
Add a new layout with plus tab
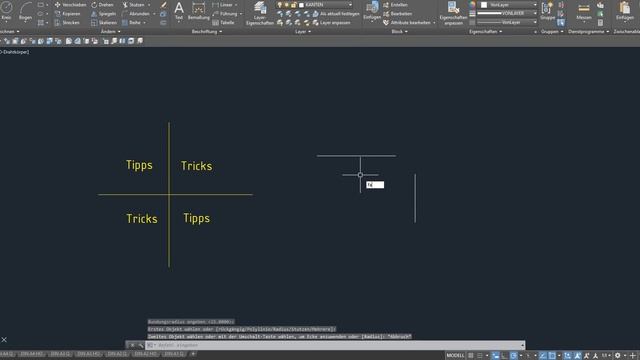[193, 354]
